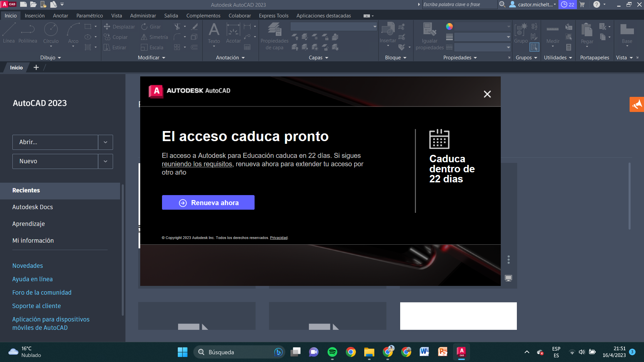The image size is (644, 362).
Task: Select the Desplazar modify tool
Action: [x=119, y=26]
